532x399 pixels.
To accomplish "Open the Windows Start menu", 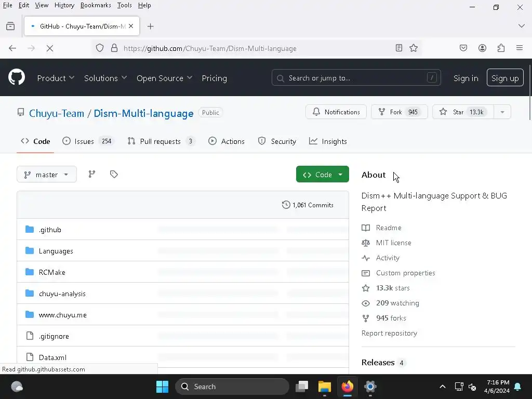I will point(162,387).
